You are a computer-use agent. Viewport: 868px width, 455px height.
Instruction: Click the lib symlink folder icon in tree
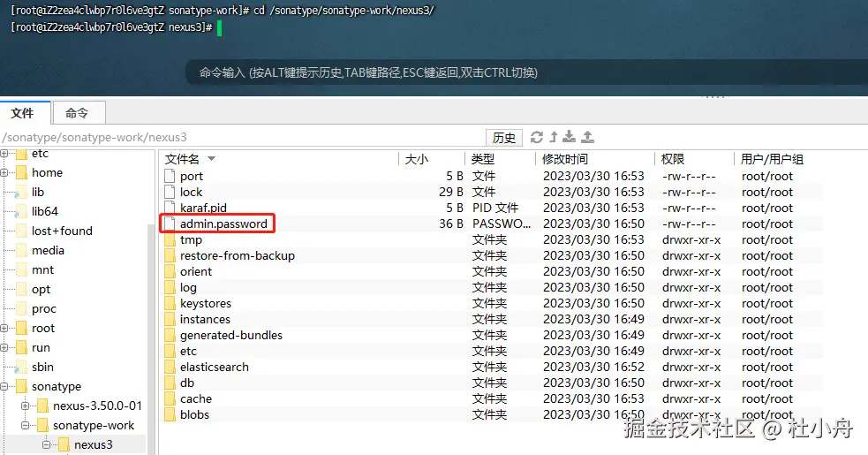(21, 193)
